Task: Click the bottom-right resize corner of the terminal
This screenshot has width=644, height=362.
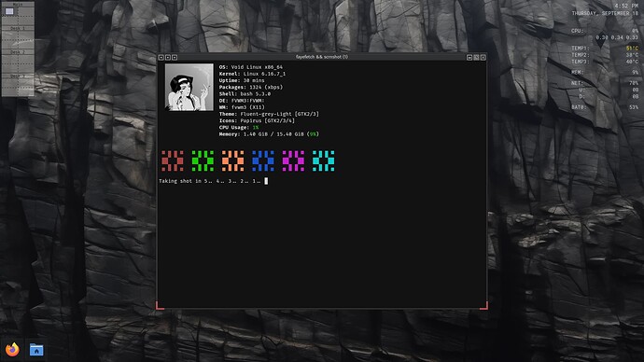Action: pyautogui.click(x=484, y=305)
